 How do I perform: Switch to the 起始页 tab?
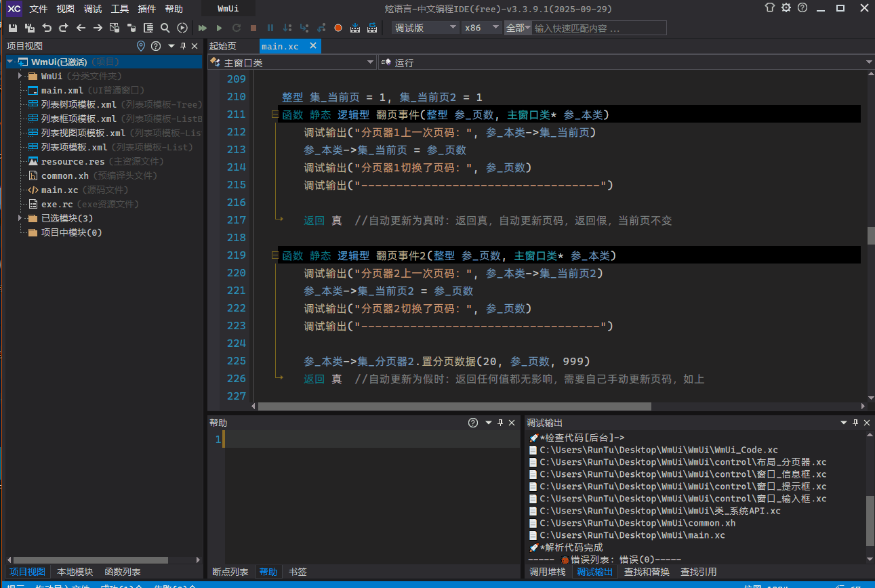[x=223, y=46]
